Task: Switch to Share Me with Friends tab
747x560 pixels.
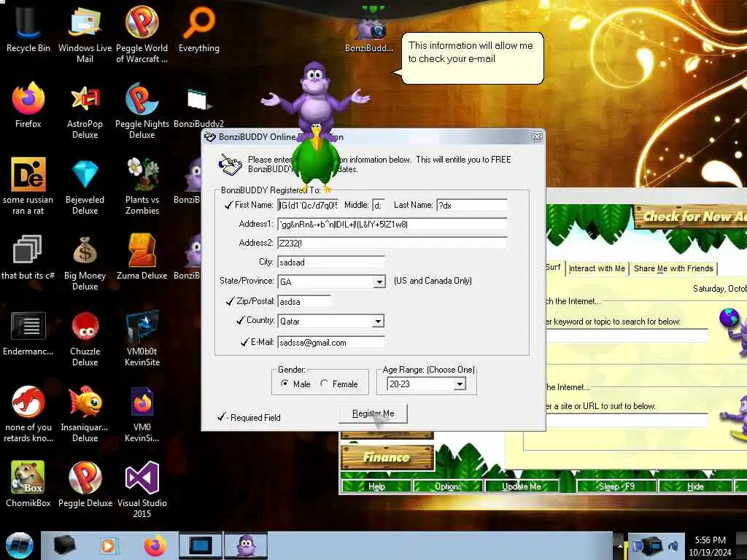Action: (x=673, y=268)
